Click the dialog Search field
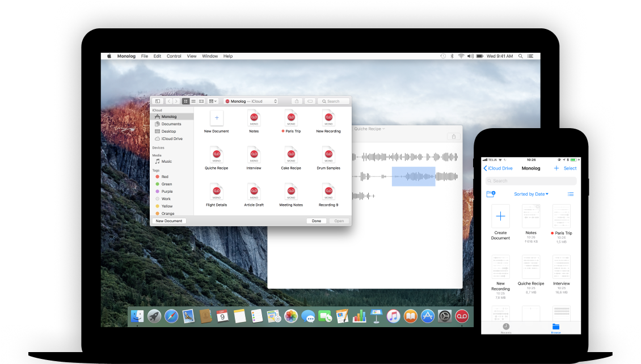Viewport: 641px width, 364px height. click(334, 101)
